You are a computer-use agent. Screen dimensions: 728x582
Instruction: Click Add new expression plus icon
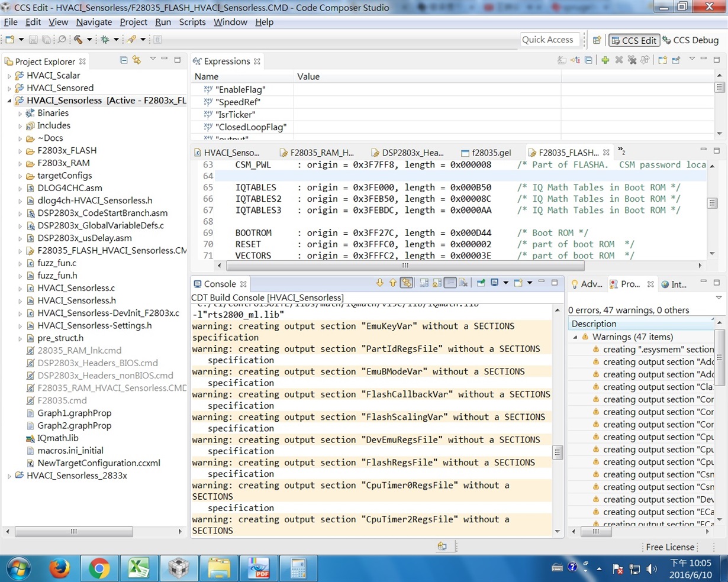tap(605, 60)
